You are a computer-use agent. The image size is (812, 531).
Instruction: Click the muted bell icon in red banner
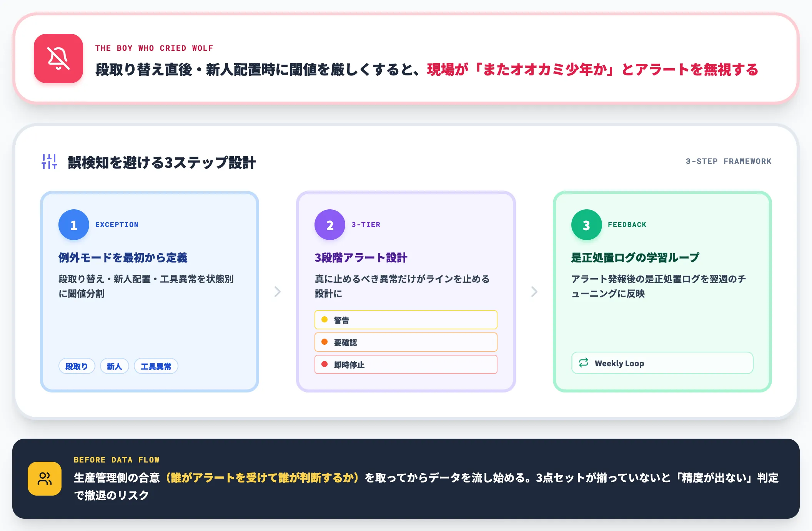(x=58, y=58)
